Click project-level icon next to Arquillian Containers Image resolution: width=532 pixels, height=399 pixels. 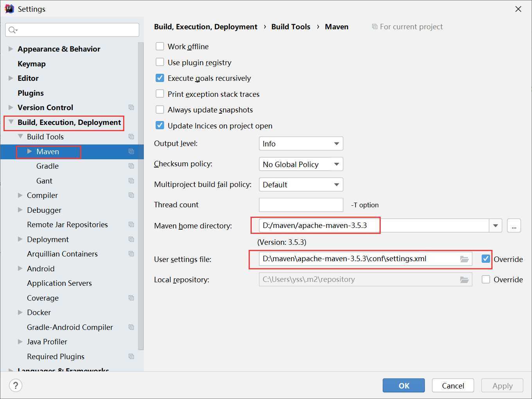pyautogui.click(x=131, y=254)
